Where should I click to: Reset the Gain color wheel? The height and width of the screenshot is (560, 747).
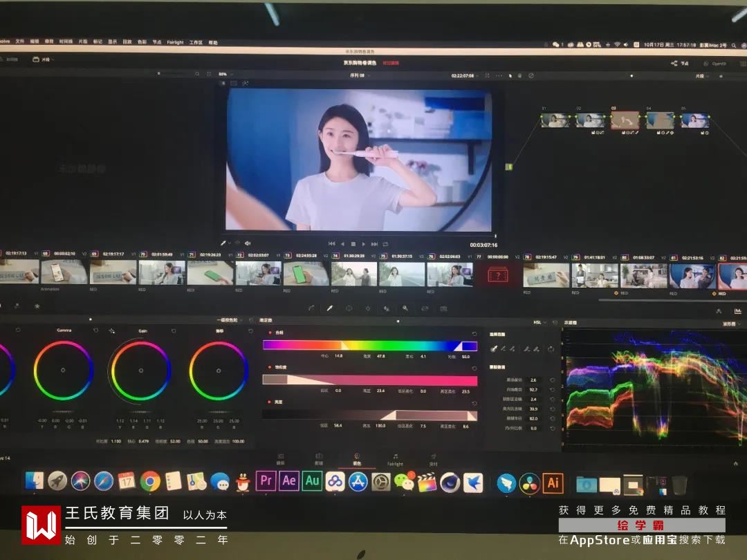click(174, 330)
